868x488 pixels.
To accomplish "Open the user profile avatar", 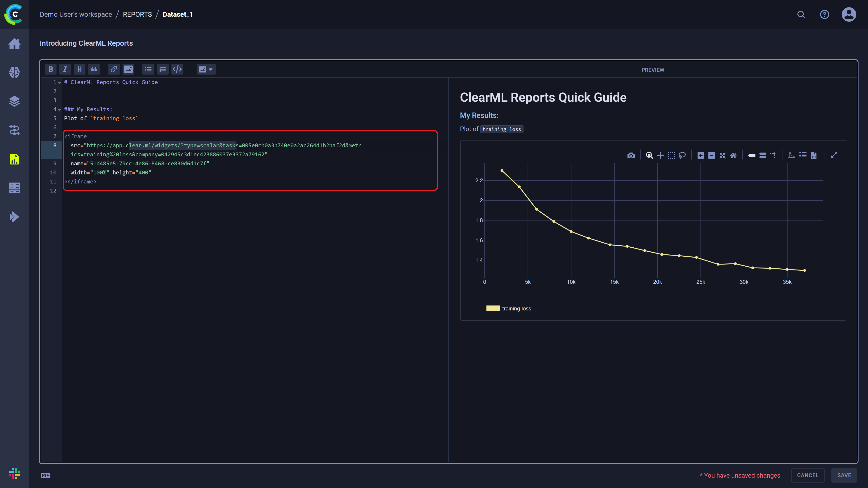I will [x=849, y=14].
